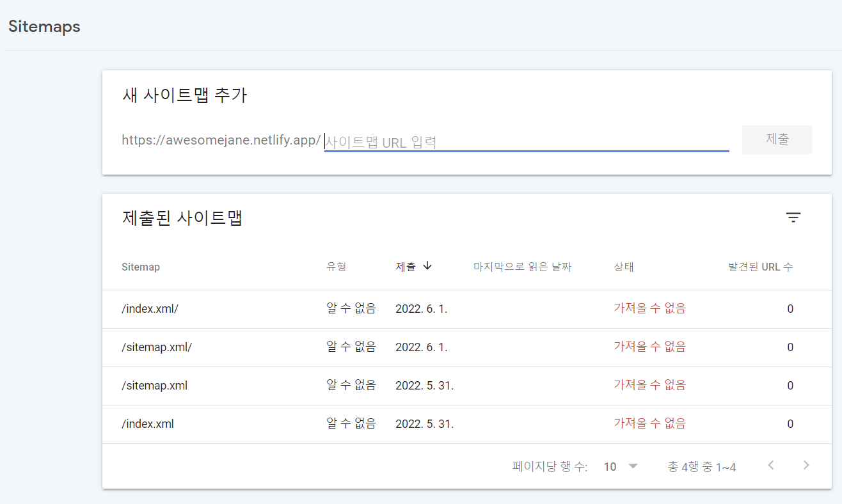Sort by the 상태 column header

tap(624, 267)
